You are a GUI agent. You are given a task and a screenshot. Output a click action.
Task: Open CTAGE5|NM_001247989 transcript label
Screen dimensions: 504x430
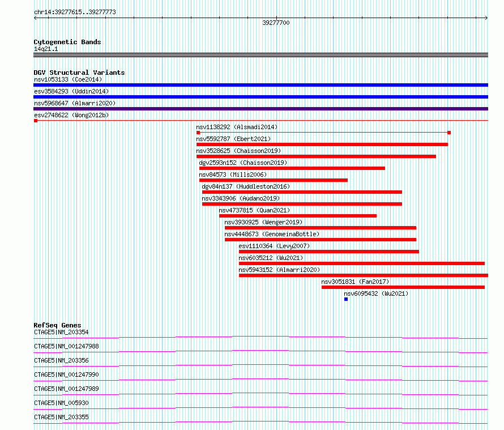coord(66,389)
